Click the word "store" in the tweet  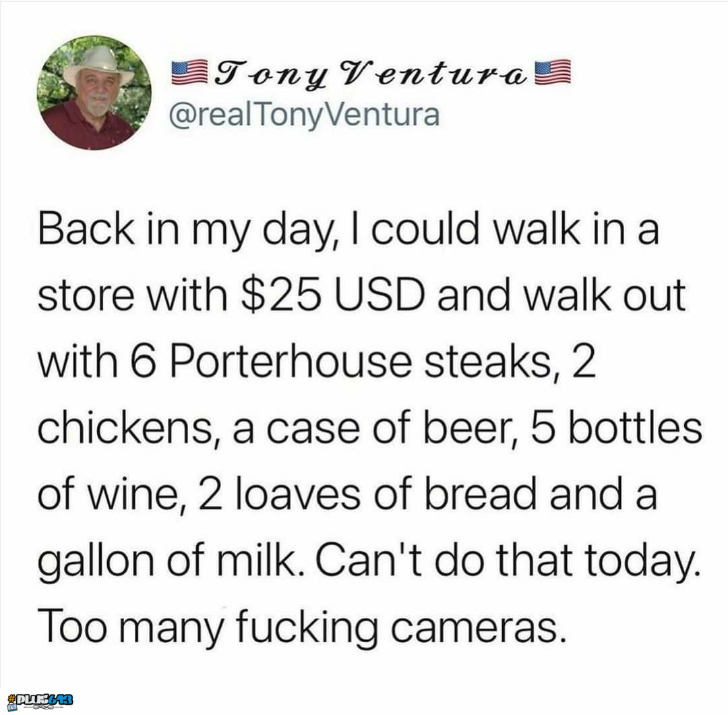(x=86, y=296)
